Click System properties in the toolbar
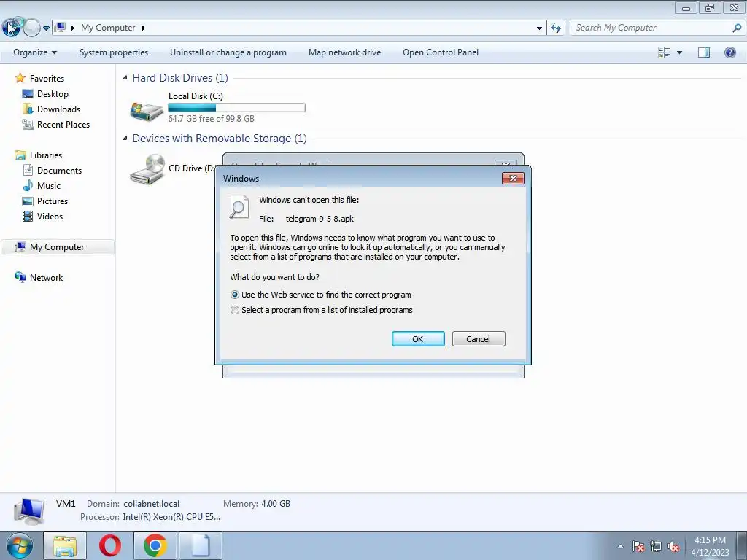 pyautogui.click(x=113, y=52)
